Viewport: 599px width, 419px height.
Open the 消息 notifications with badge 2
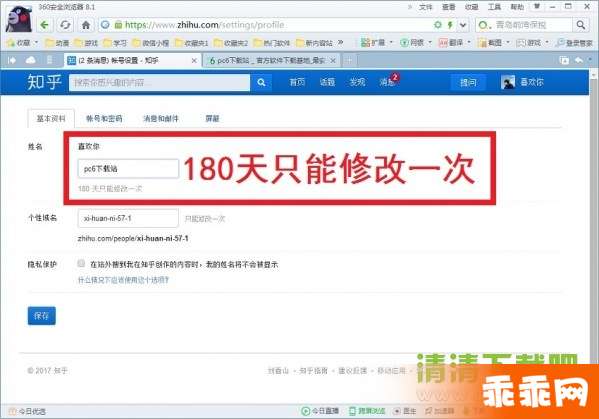pyautogui.click(x=388, y=81)
